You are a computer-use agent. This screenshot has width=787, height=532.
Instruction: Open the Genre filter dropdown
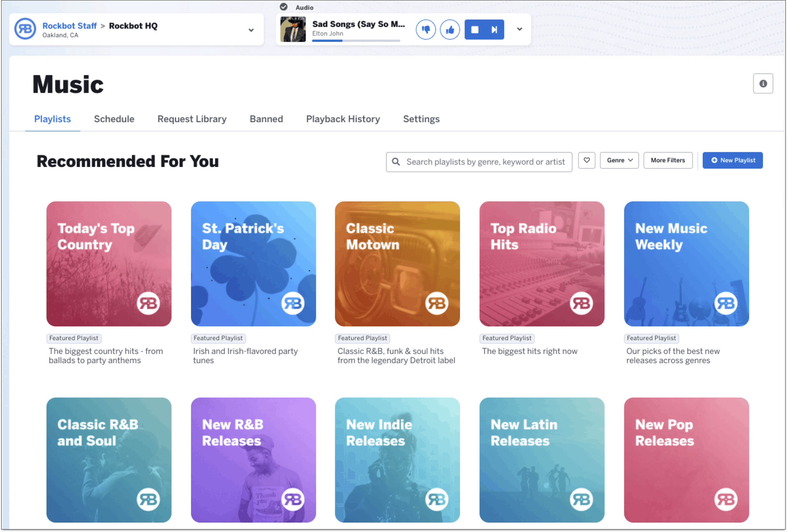tap(619, 161)
